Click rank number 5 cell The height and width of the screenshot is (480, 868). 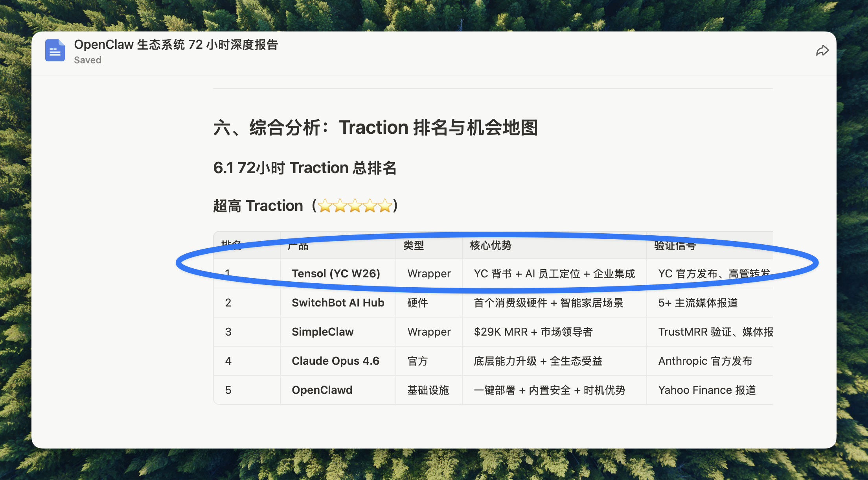pos(228,390)
